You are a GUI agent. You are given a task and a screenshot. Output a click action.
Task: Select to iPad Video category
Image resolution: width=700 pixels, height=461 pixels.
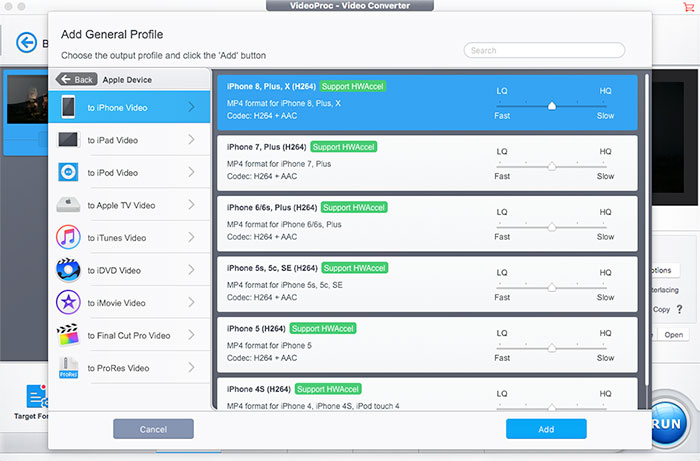pyautogui.click(x=129, y=140)
